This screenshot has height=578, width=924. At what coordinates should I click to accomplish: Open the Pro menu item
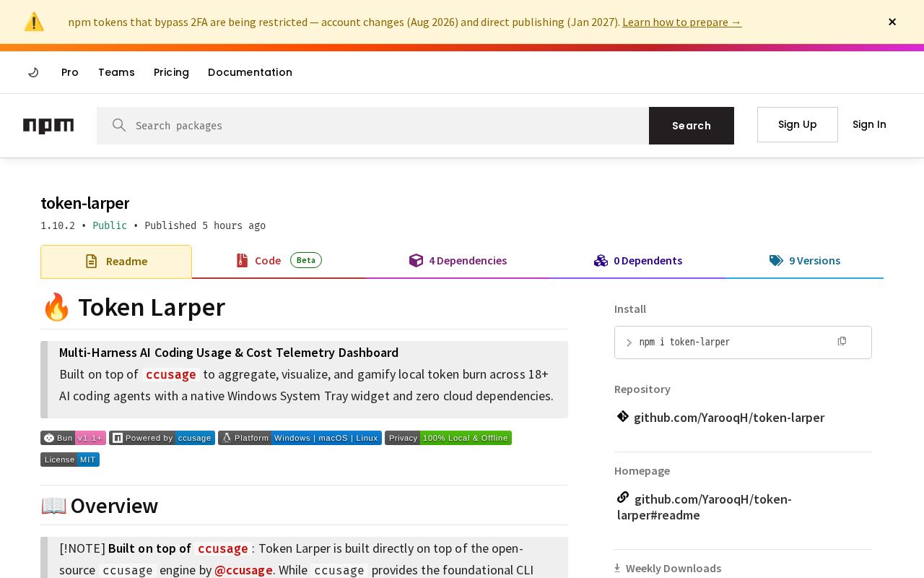tap(70, 72)
